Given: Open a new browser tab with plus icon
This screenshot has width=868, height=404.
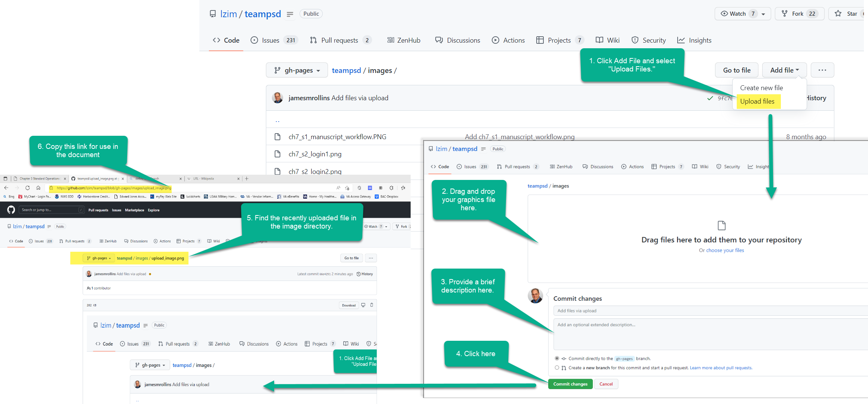Looking at the screenshot, I should pos(247,178).
